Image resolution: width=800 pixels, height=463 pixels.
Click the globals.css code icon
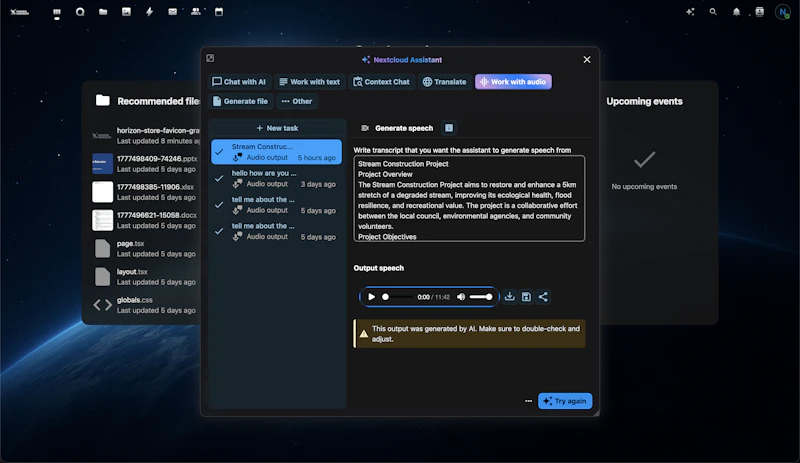(x=103, y=305)
